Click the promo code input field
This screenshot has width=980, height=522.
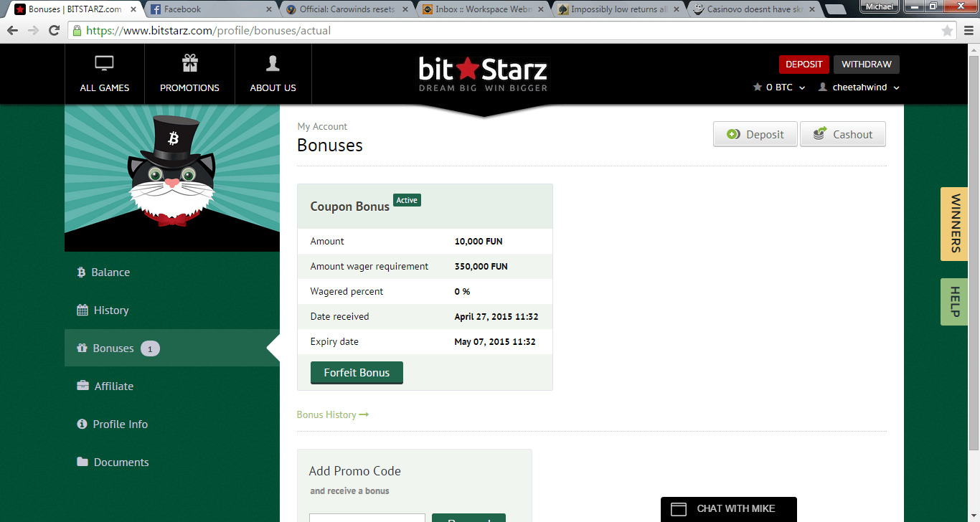[367, 518]
